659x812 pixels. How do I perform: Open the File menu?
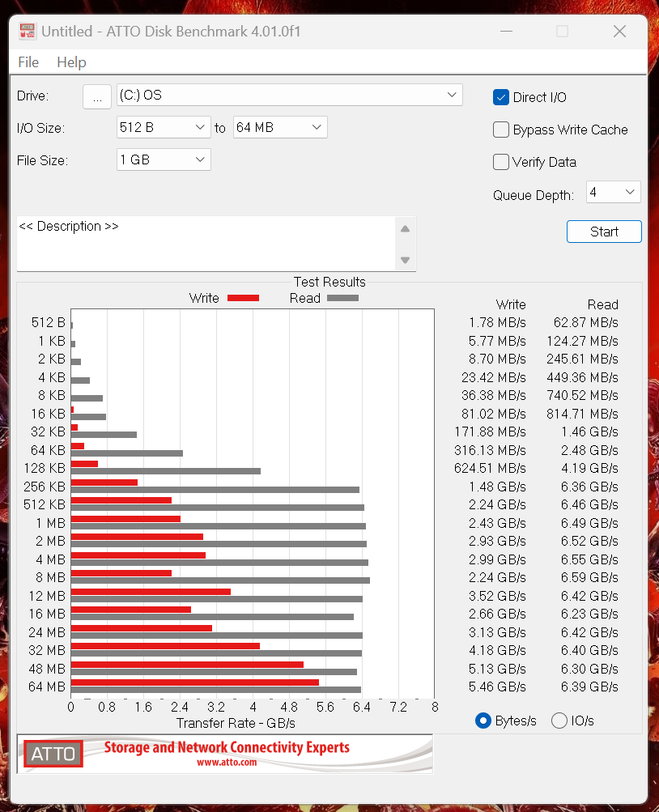coord(28,62)
